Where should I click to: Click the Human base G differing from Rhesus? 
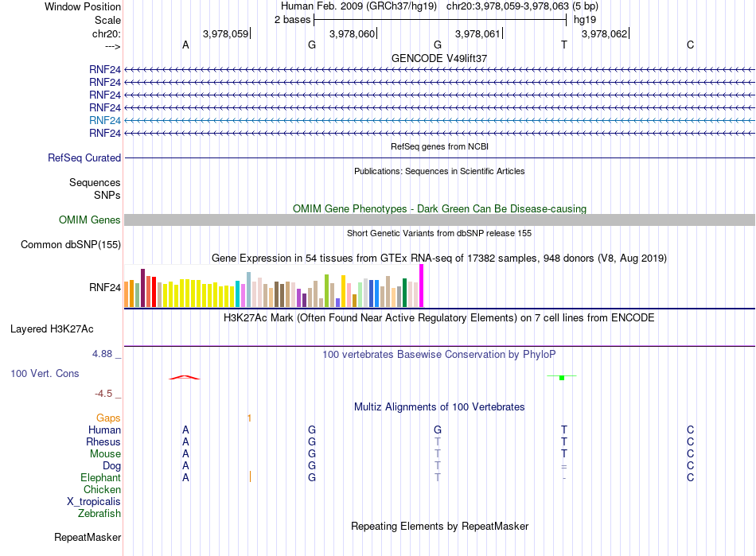tap(438, 430)
